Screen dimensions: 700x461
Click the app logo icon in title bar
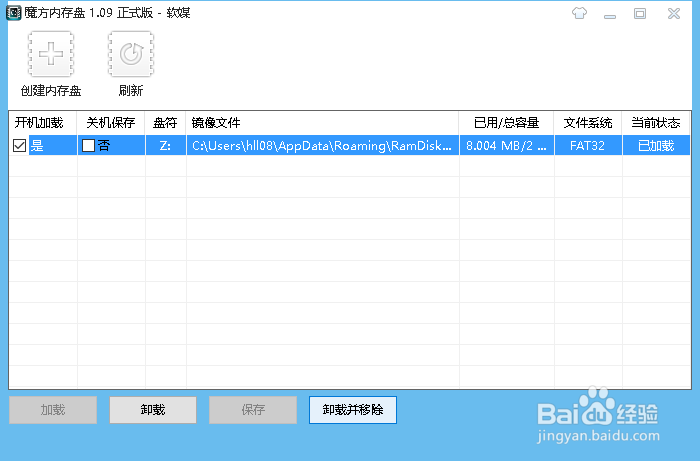[x=13, y=13]
